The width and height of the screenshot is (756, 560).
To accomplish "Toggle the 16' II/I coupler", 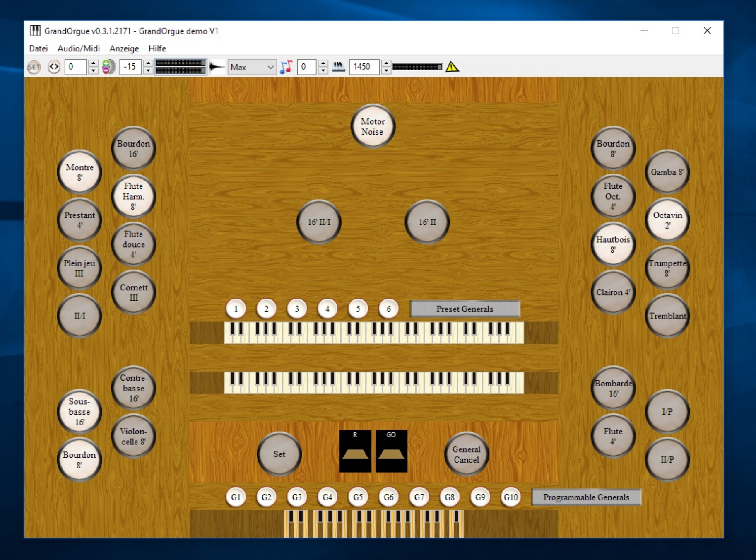I will tap(319, 222).
